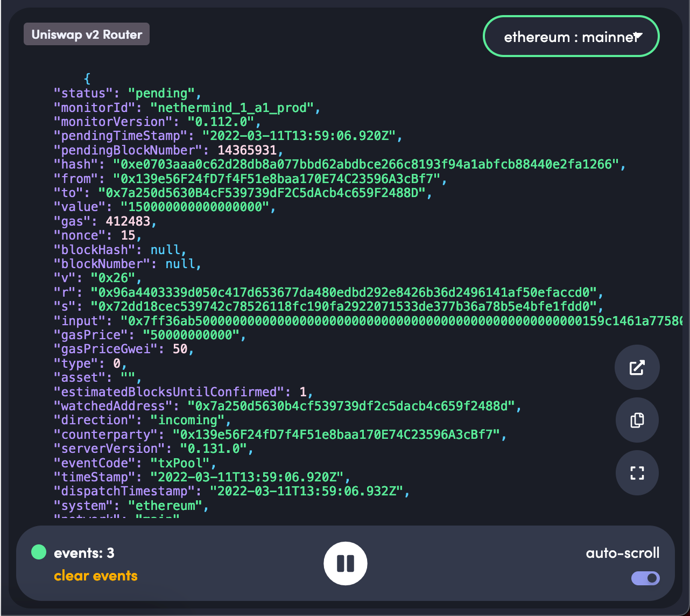The height and width of the screenshot is (616, 690).
Task: Click the green connection status dot
Action: pyautogui.click(x=38, y=552)
